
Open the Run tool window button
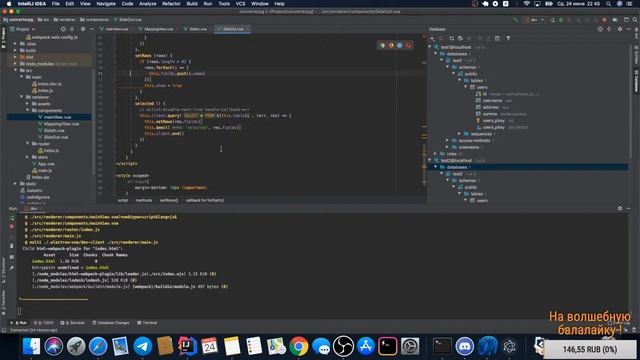click(x=19, y=322)
